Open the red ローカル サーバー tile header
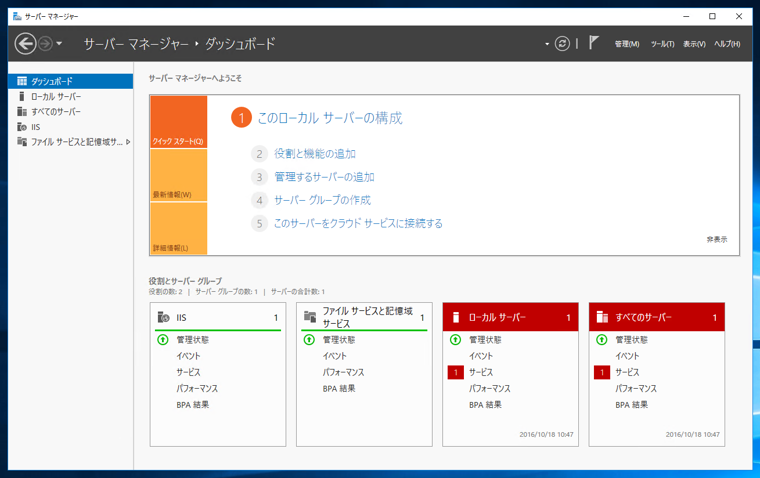760x478 pixels. (x=510, y=317)
